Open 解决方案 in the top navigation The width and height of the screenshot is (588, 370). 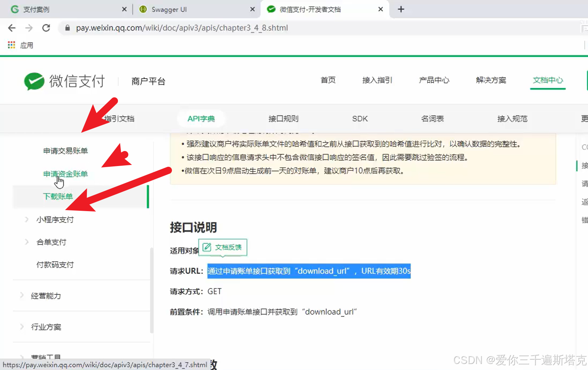[491, 80]
